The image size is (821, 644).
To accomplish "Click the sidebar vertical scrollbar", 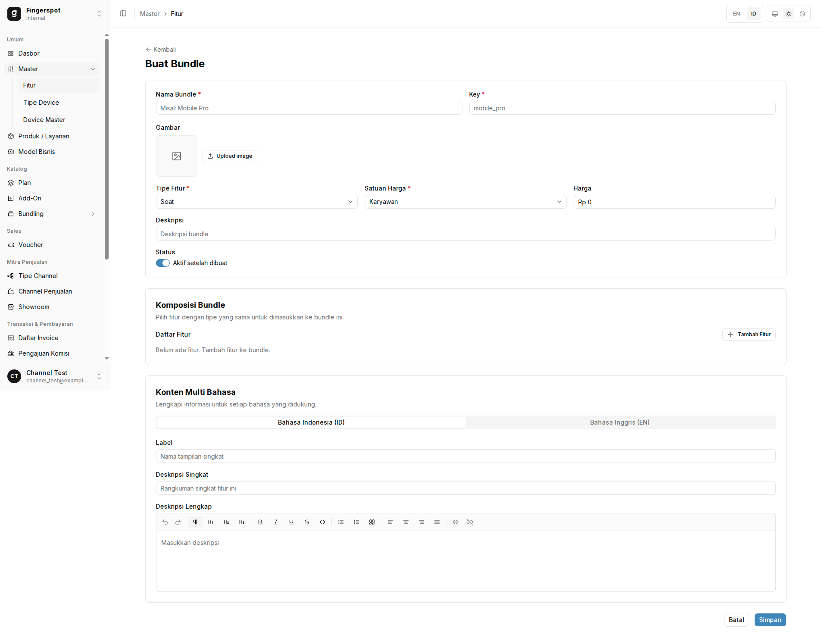I will click(106, 149).
